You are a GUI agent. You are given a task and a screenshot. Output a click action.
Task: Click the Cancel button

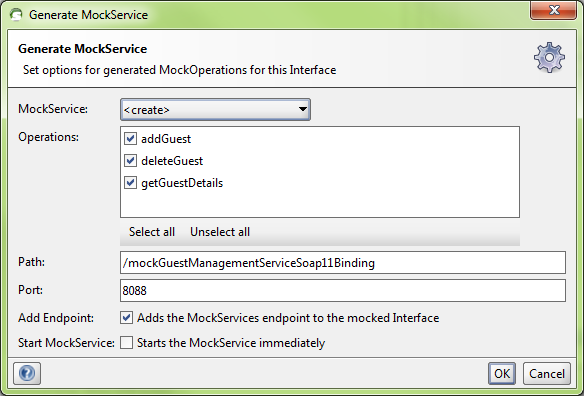(547, 373)
